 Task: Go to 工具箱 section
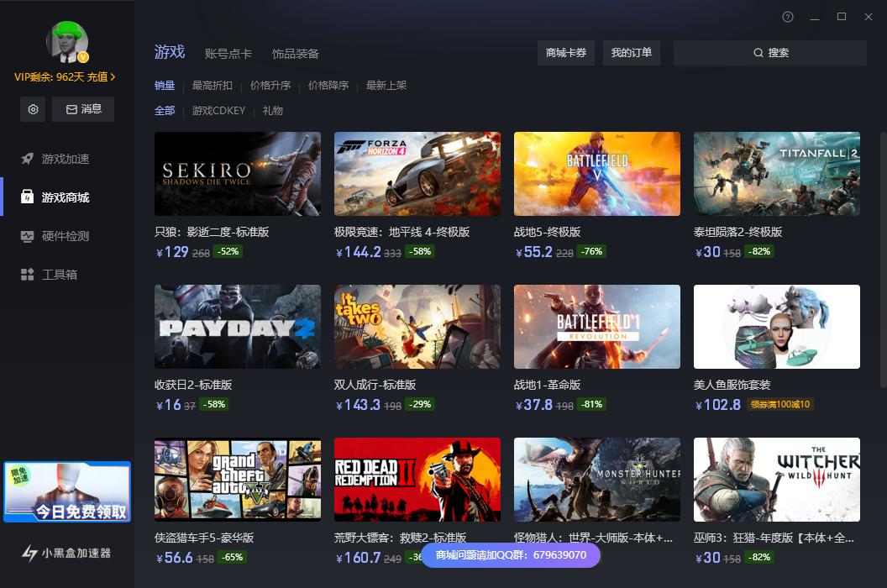coord(66,275)
